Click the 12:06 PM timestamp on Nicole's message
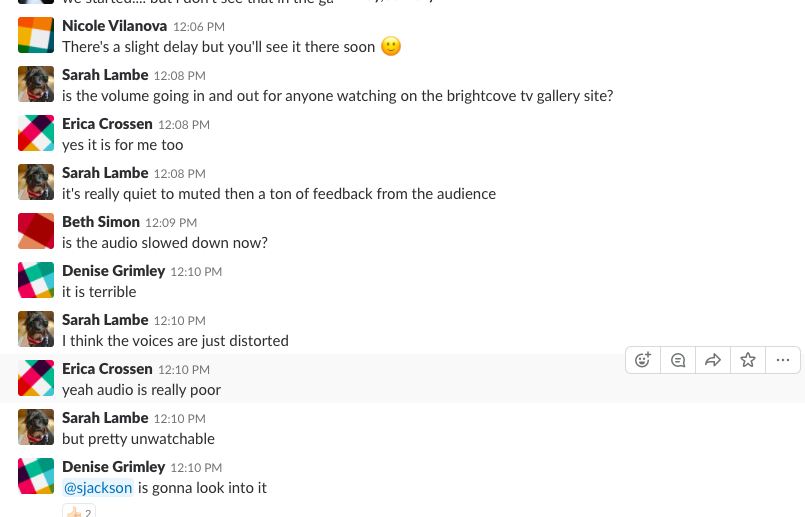The image size is (805, 517). (199, 27)
